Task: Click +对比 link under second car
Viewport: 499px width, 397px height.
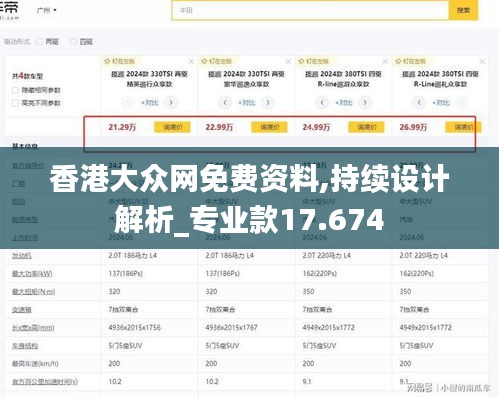Action: 246,102
